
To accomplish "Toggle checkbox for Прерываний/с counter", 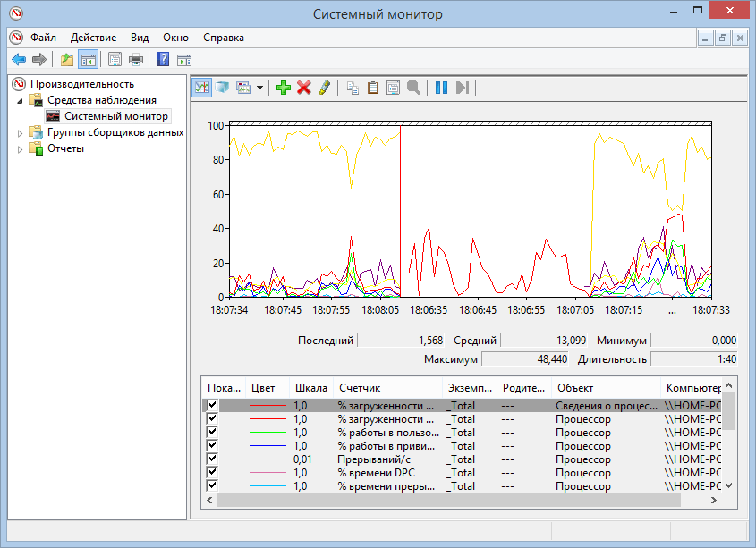I will pos(213,459).
